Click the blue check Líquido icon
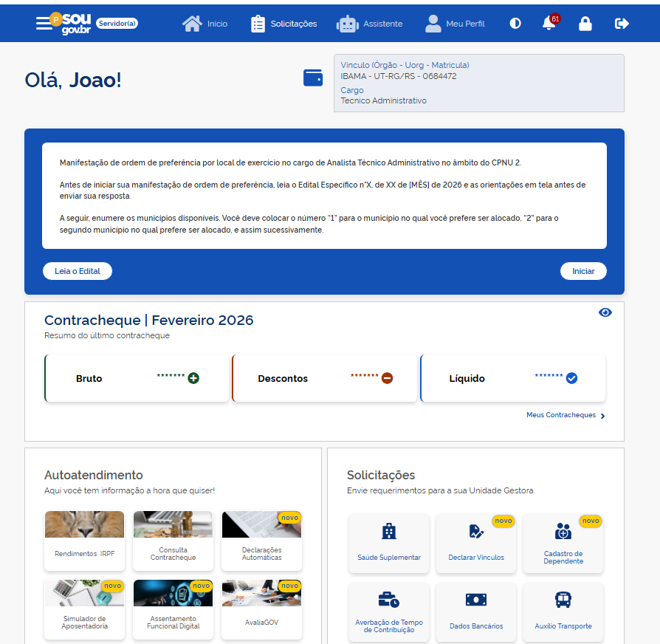This screenshot has width=660, height=644. [571, 378]
